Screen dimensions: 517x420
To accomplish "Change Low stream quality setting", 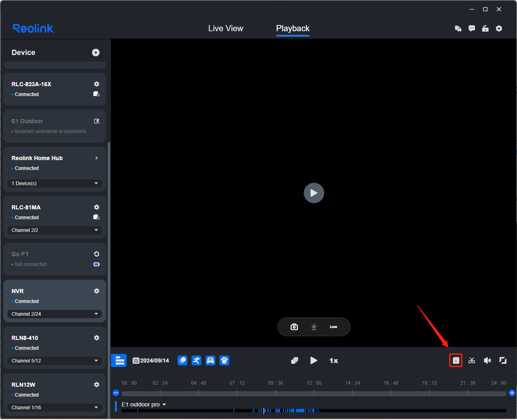I will tap(333, 327).
